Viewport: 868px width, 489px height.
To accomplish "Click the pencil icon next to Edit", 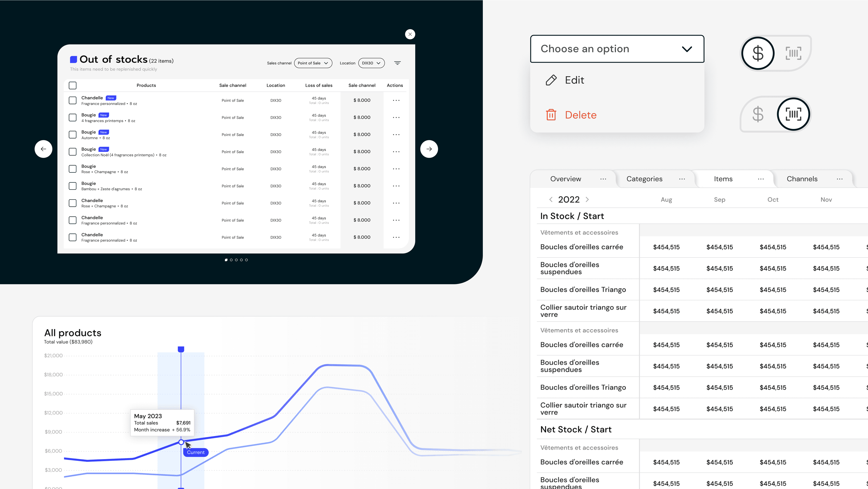I will coord(551,80).
